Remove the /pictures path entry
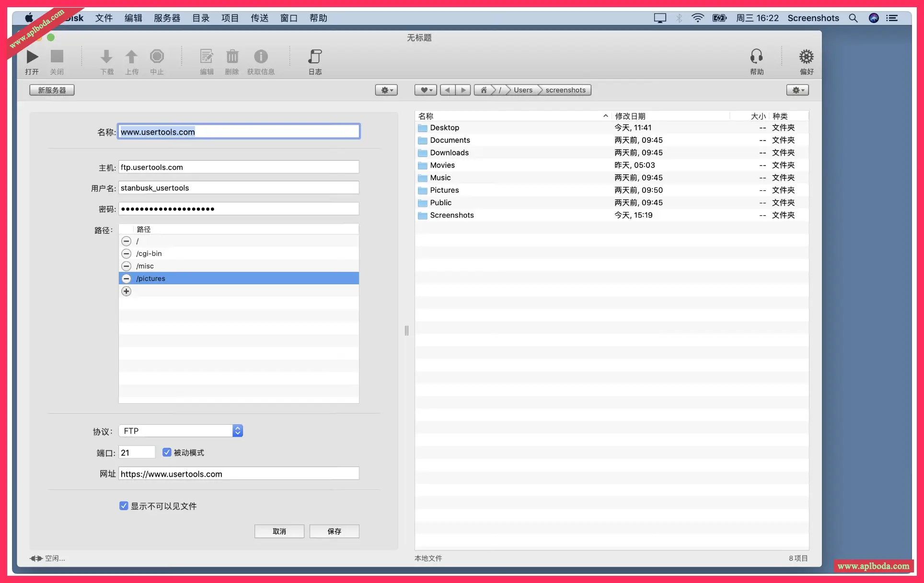The image size is (924, 583). pyautogui.click(x=126, y=279)
